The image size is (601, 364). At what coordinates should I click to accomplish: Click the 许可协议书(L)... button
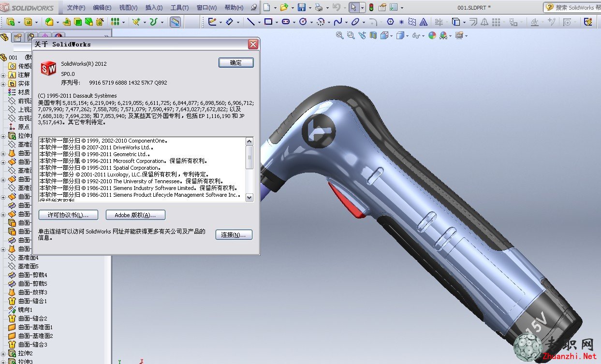(68, 215)
